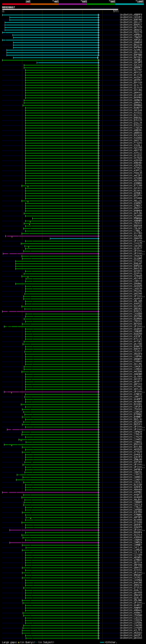Click hit label UniRef100_Q11QN5
This screenshot has height=644, width=146.
pos(131,259)
